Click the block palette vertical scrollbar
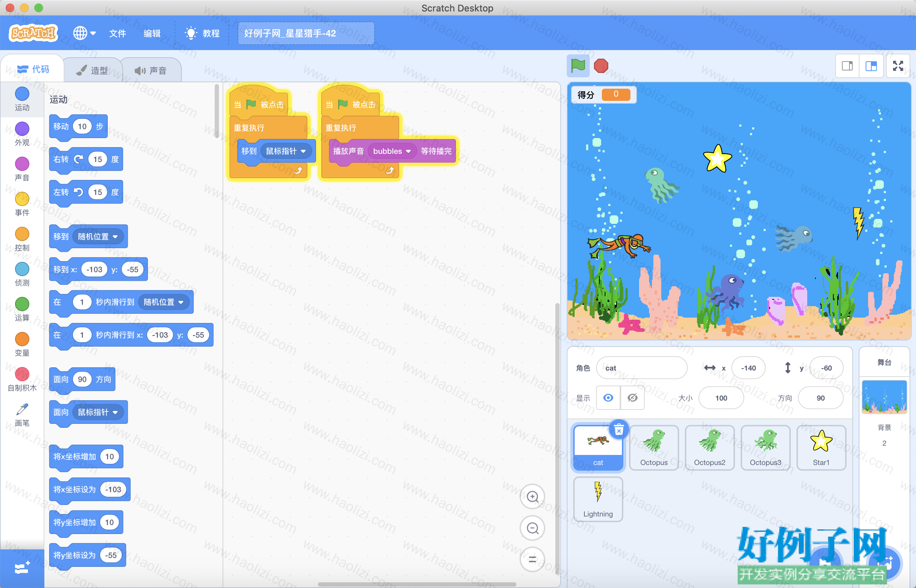Screen dimensions: 916x588 point(216,111)
